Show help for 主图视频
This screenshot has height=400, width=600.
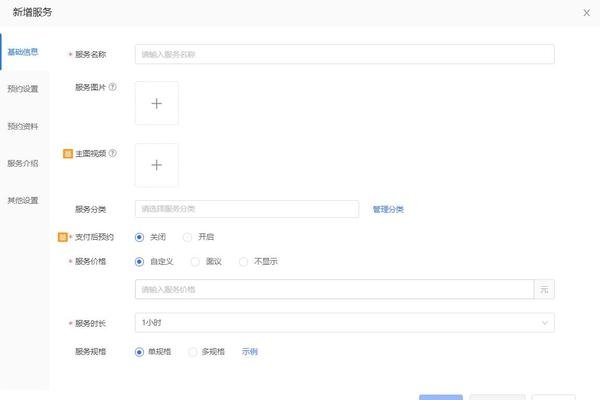pos(112,153)
